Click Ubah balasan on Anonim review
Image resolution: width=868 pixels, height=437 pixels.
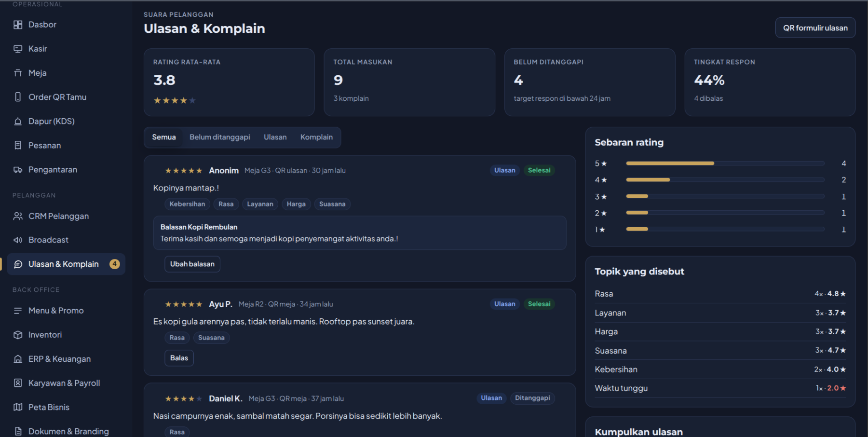[192, 264]
